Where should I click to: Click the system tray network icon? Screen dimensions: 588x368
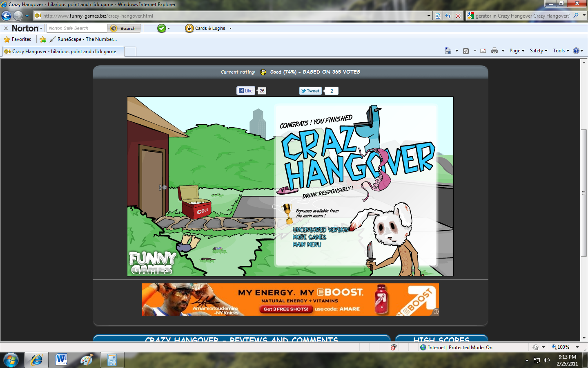click(537, 360)
